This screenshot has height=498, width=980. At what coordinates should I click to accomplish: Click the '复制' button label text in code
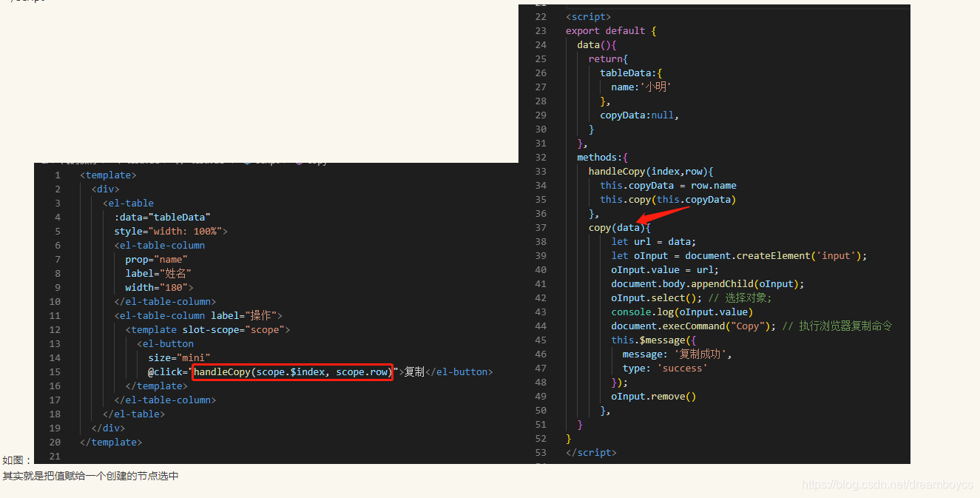click(414, 372)
